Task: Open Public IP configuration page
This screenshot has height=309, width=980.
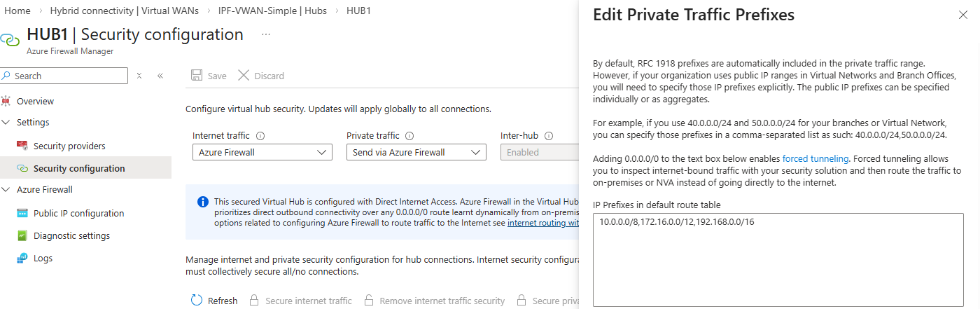Action: pyautogui.click(x=78, y=214)
